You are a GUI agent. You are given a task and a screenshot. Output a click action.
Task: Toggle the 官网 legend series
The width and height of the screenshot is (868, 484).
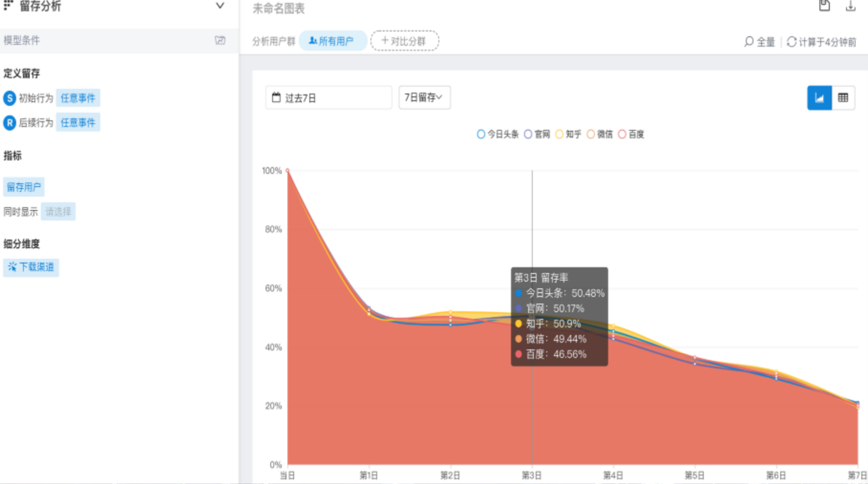pyautogui.click(x=537, y=134)
